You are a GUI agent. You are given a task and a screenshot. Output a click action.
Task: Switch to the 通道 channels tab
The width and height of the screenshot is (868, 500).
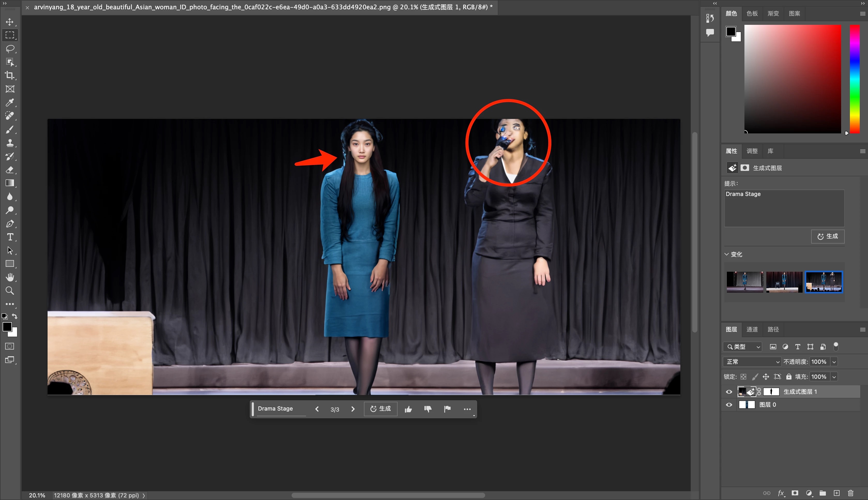click(x=752, y=329)
